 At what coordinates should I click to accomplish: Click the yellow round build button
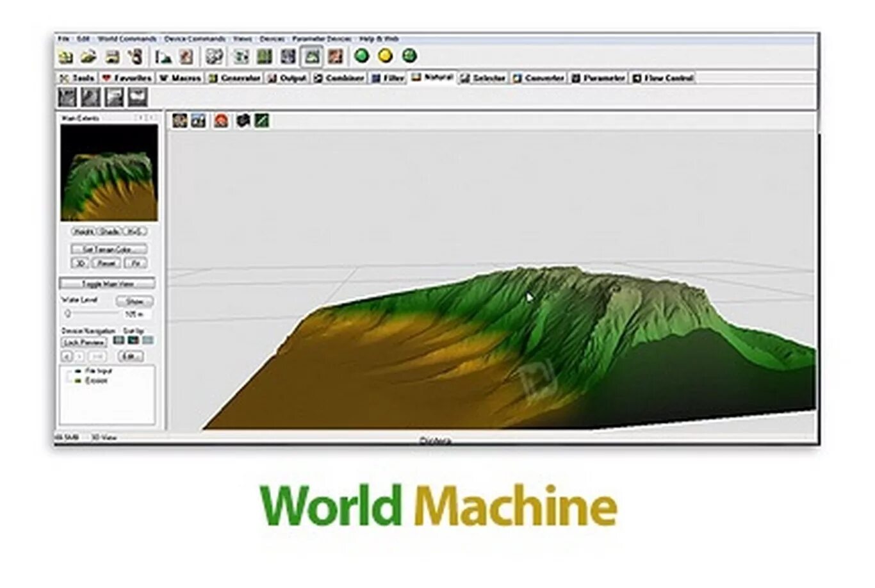click(x=386, y=56)
